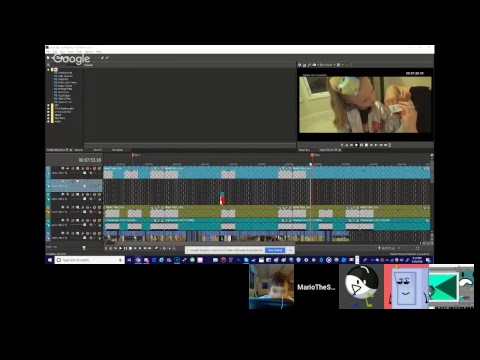Go to end in timeline transport bar
Image resolution: width=480 pixels, height=360 pixels.
[x=140, y=248]
